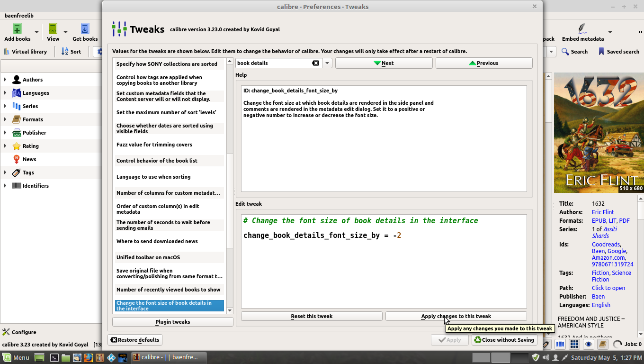Viewport: 644px width, 364px height.
Task: Select 'Unified toolbar on macOS' tweak
Action: [170, 257]
